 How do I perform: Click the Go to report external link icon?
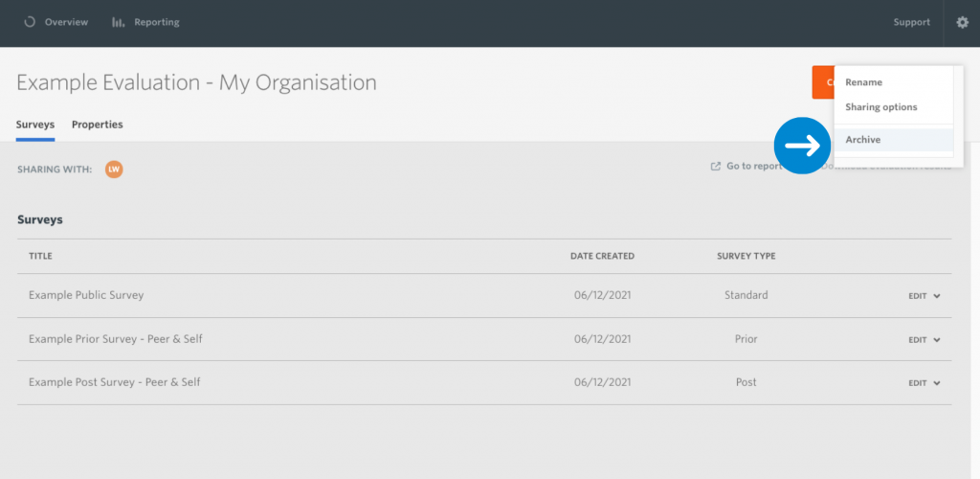coord(716,167)
